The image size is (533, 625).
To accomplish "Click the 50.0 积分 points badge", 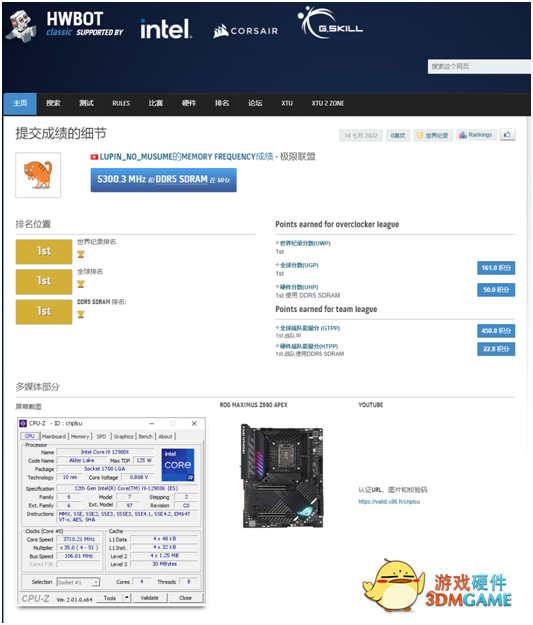I will pyautogui.click(x=496, y=290).
